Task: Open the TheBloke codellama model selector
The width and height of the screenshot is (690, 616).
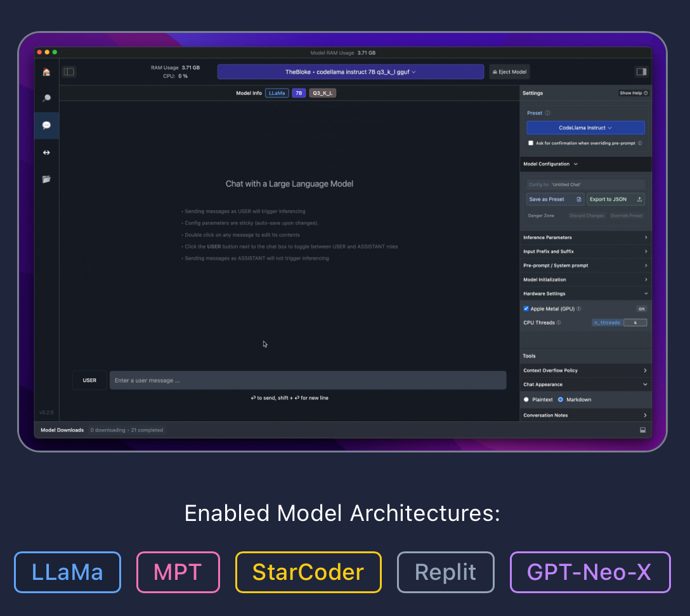Action: [350, 72]
